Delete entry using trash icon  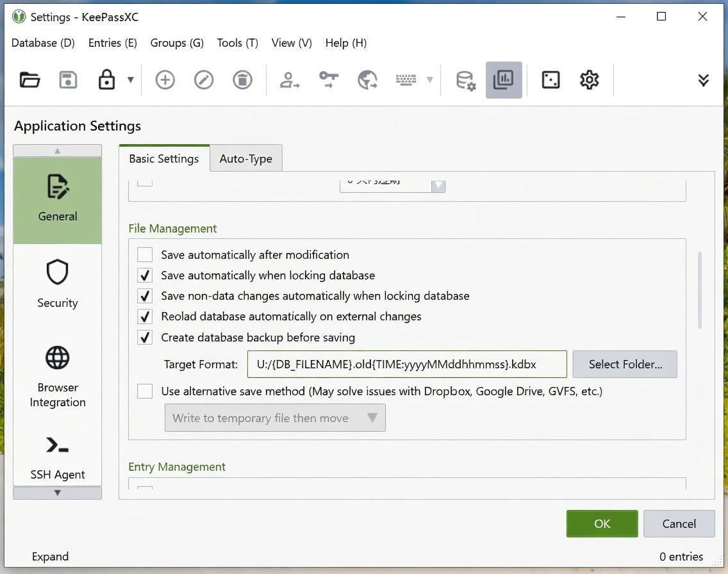point(242,80)
